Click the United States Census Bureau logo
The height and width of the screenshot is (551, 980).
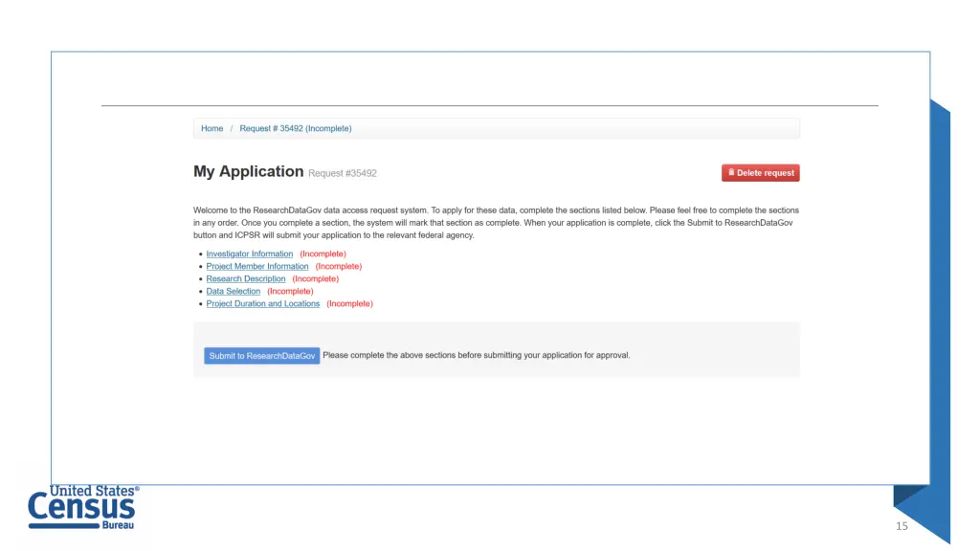(83, 507)
